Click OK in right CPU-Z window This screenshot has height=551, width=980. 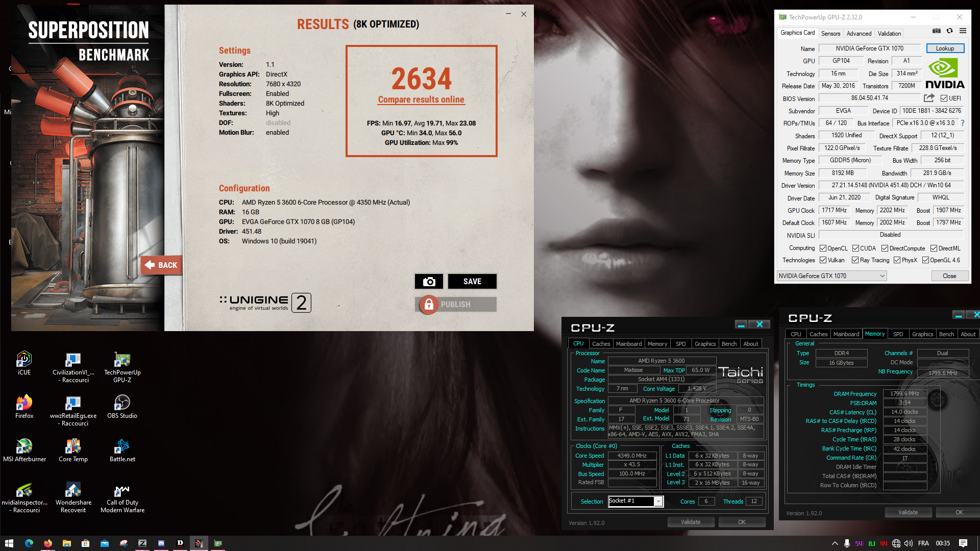(959, 512)
